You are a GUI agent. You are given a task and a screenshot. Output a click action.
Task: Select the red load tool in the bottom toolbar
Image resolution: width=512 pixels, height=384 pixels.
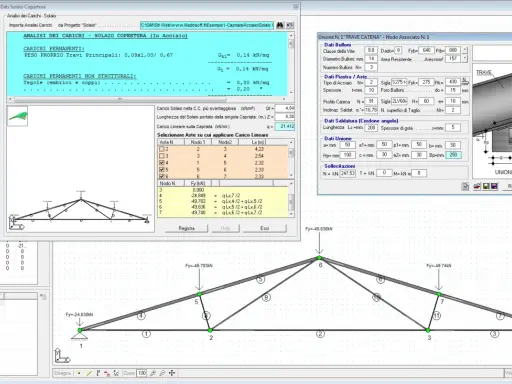coord(107,373)
